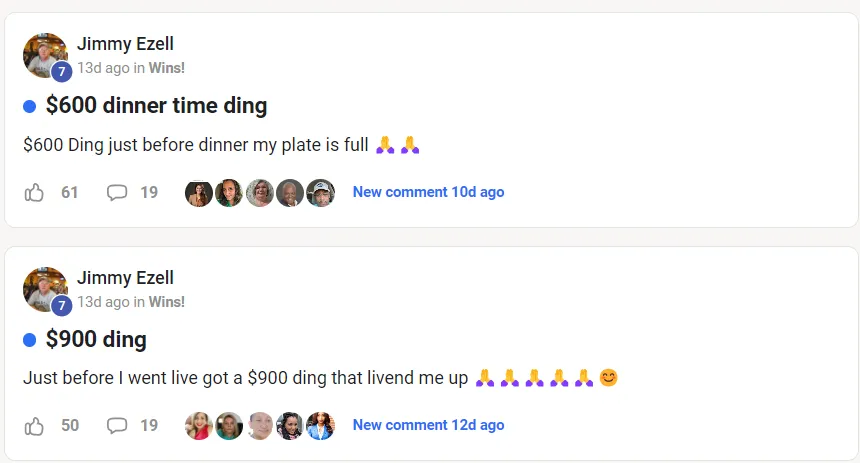Click the 61 likes count
860x463 pixels.
(69, 192)
